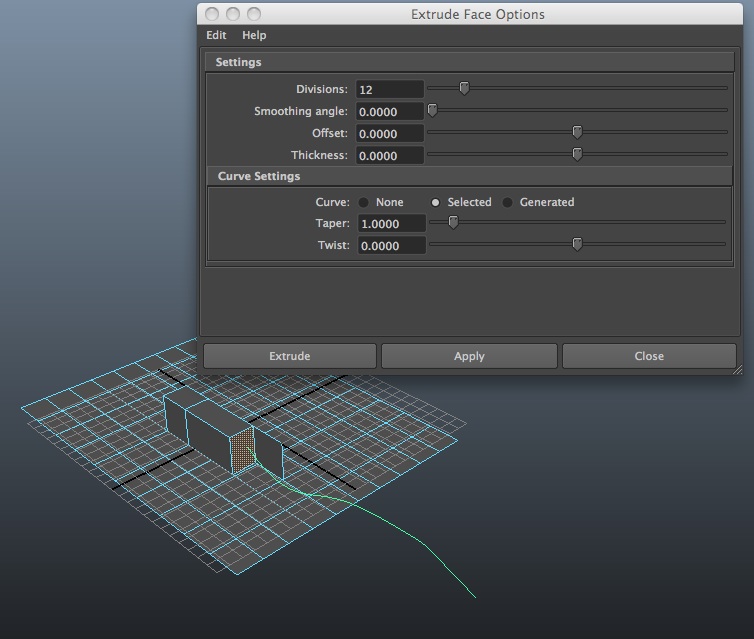The image size is (754, 639).
Task: Click the Extrude button
Action: click(289, 356)
